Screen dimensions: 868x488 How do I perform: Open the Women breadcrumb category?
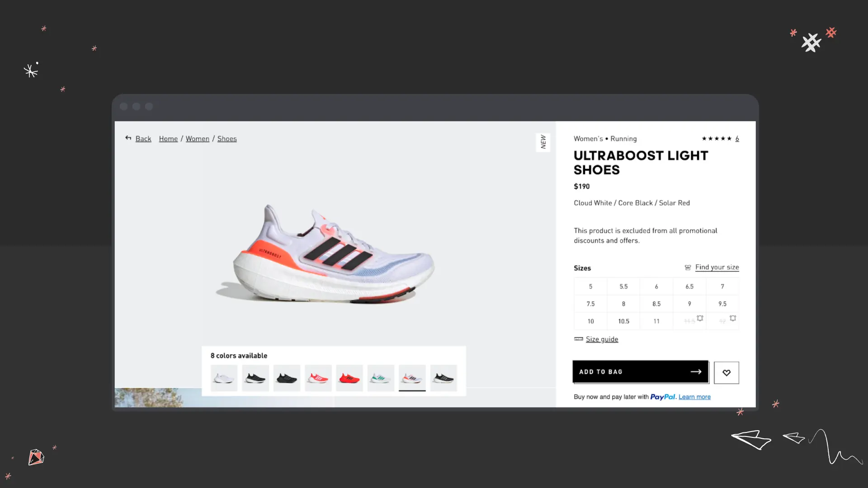[x=197, y=139]
